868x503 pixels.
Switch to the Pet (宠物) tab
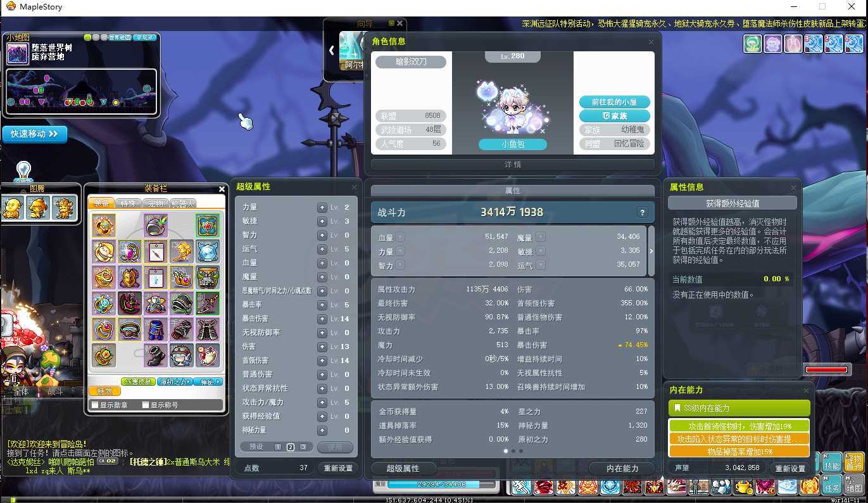pyautogui.click(x=156, y=203)
